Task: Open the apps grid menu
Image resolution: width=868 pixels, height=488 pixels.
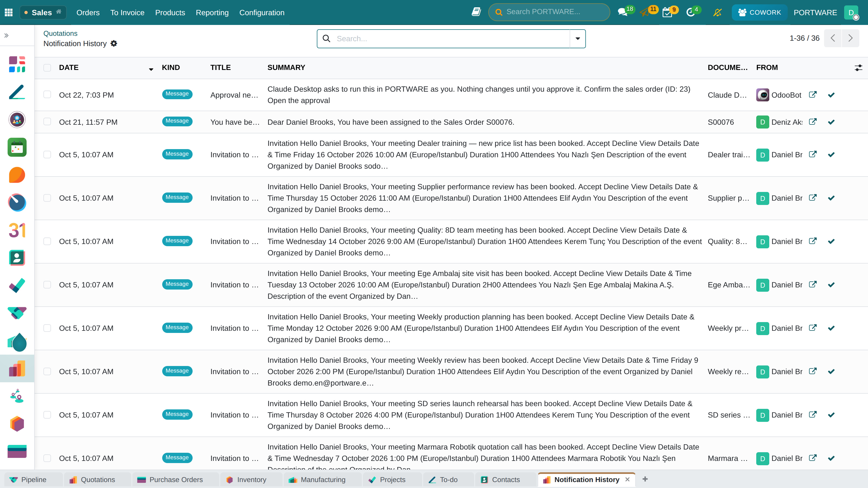Action: coord(9,12)
